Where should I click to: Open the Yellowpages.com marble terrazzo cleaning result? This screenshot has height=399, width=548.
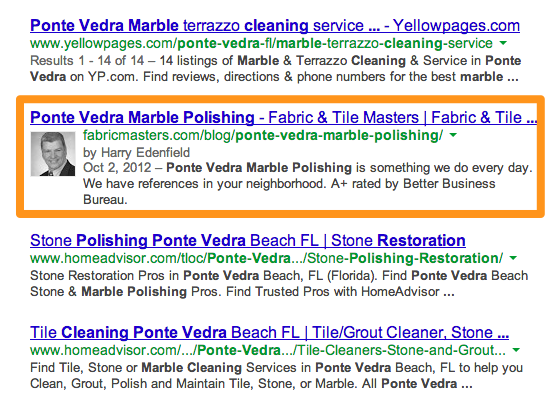click(x=275, y=26)
